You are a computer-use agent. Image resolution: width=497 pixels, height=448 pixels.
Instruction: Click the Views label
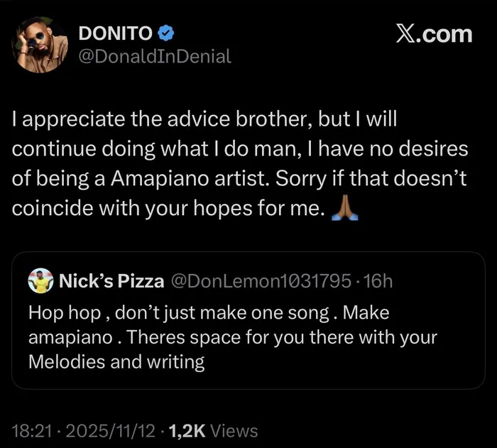(x=235, y=430)
